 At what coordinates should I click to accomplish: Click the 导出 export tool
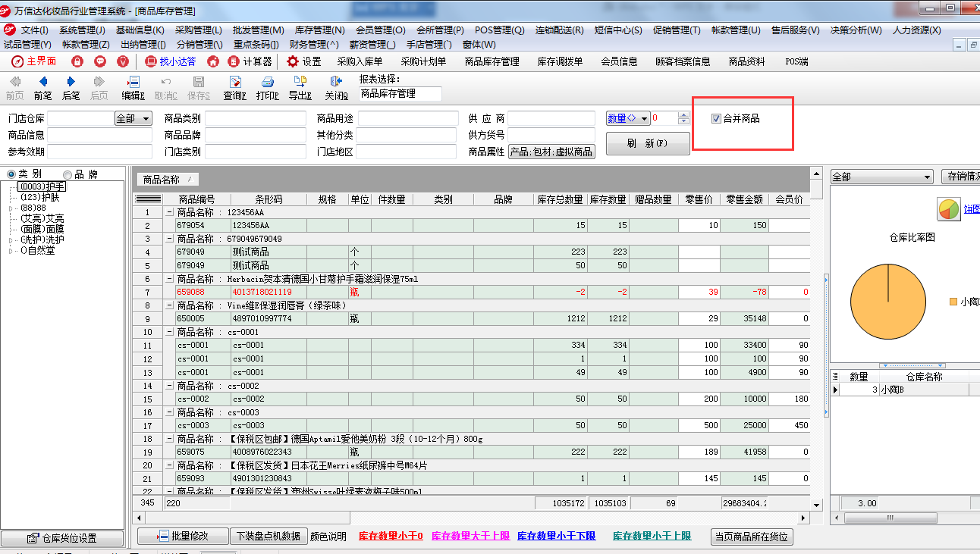coord(300,88)
